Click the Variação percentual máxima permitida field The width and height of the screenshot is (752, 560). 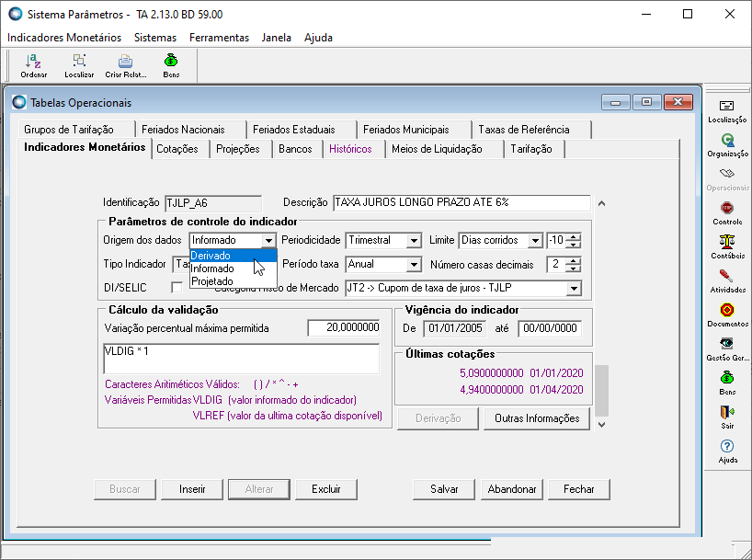(x=344, y=327)
